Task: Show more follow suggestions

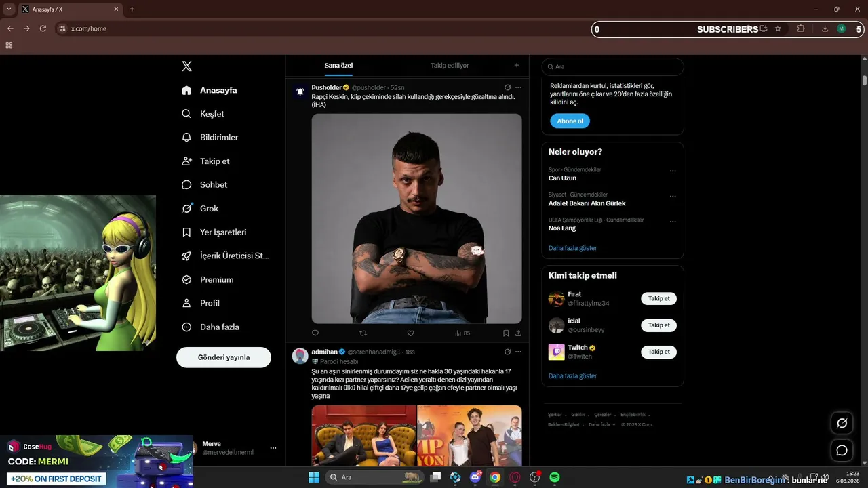Action: pos(572,376)
